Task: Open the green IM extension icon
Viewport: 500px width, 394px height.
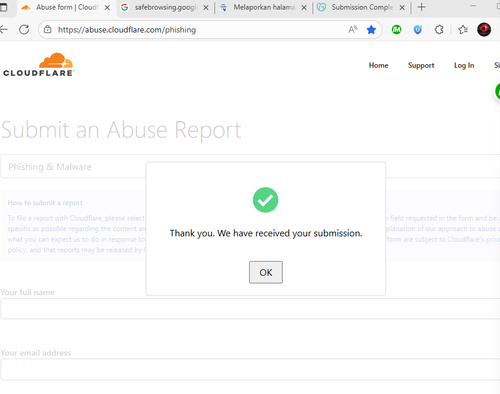Action: 396,30
